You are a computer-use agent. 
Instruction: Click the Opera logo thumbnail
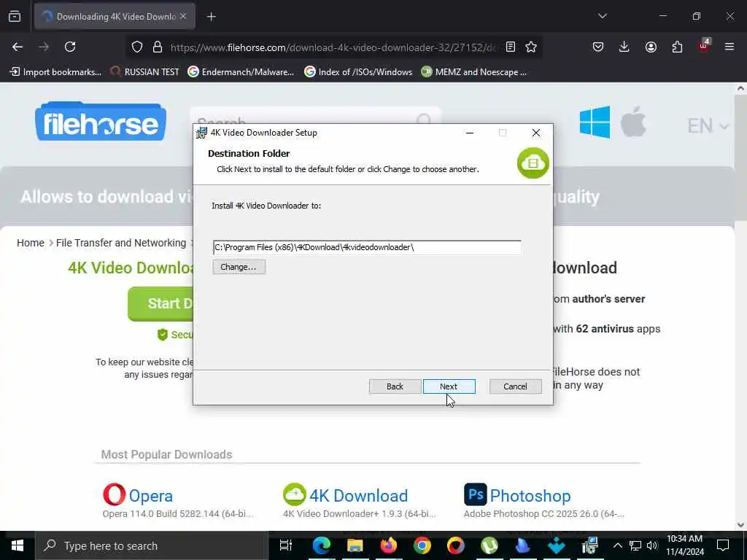point(115,494)
